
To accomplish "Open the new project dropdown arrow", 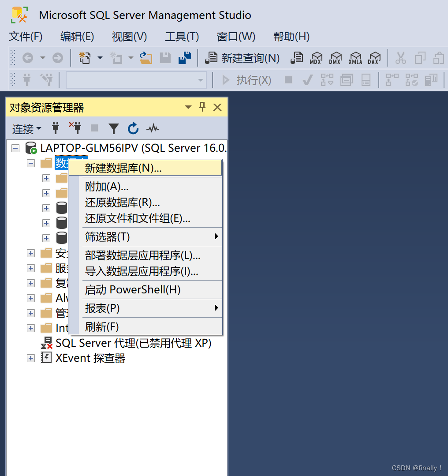I will click(100, 58).
